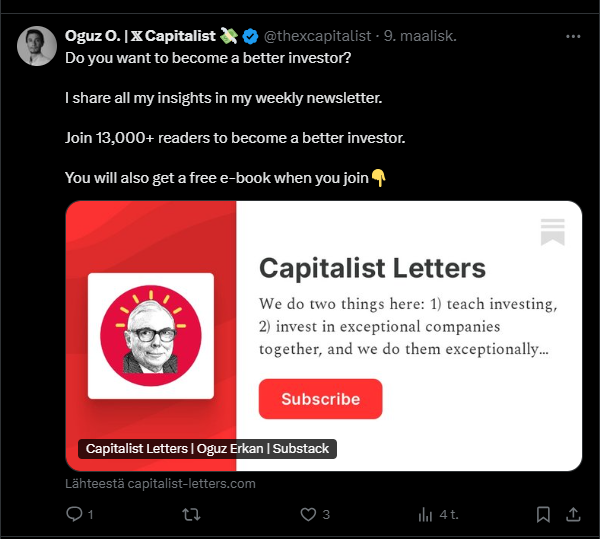Click the Capitalist Letters heading

click(372, 268)
